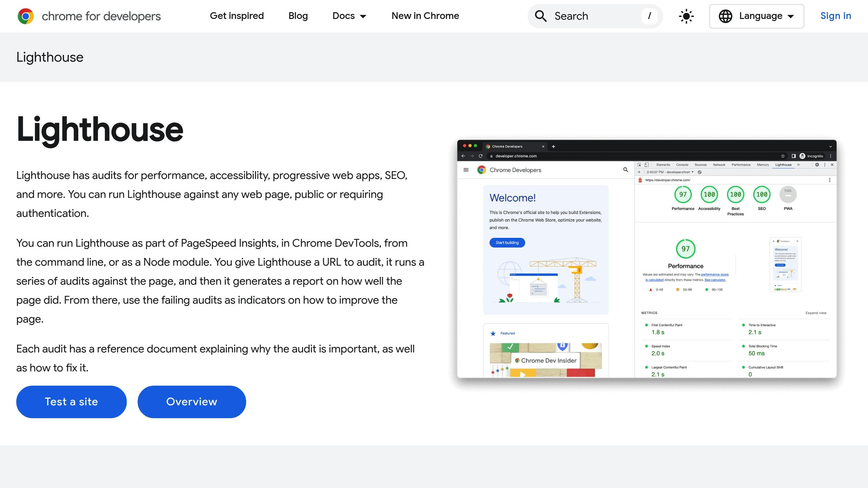The height and width of the screenshot is (488, 868).
Task: Click the Start building button in screenshot
Action: 507,243
